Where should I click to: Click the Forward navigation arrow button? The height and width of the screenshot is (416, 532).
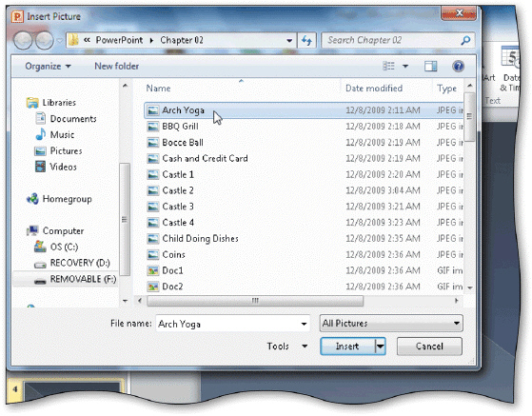click(x=45, y=40)
